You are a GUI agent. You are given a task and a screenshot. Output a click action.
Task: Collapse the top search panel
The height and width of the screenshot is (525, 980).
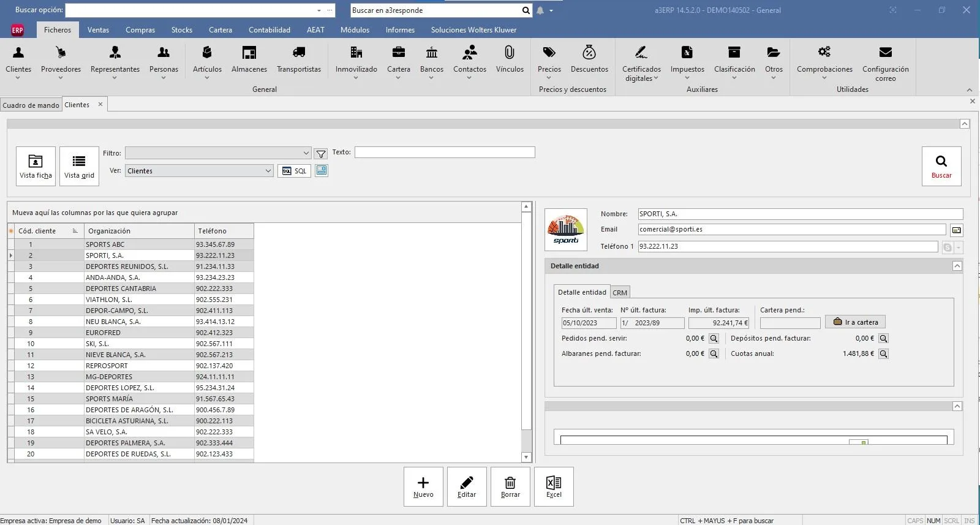coord(965,124)
